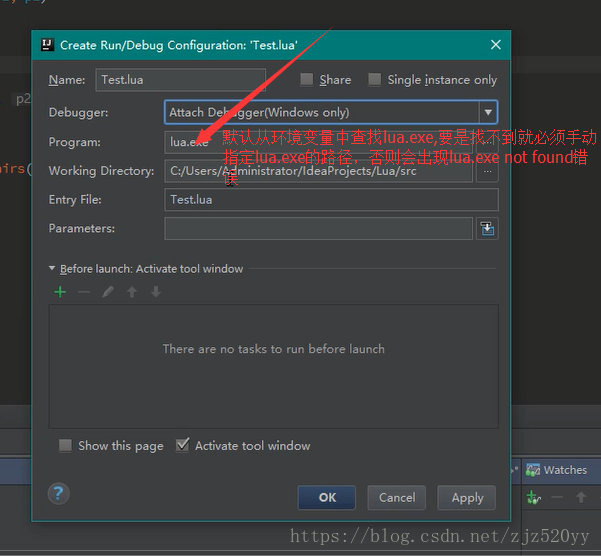The width and height of the screenshot is (601, 556).
Task: Confirm the configuration with OK
Action: coord(327,497)
